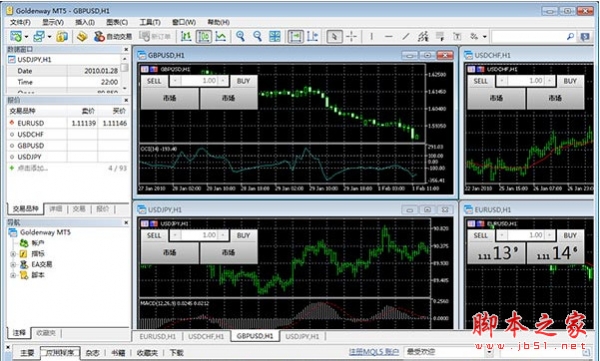Select the crosshair cursor tool
This screenshot has height=361, width=600.
351,37
